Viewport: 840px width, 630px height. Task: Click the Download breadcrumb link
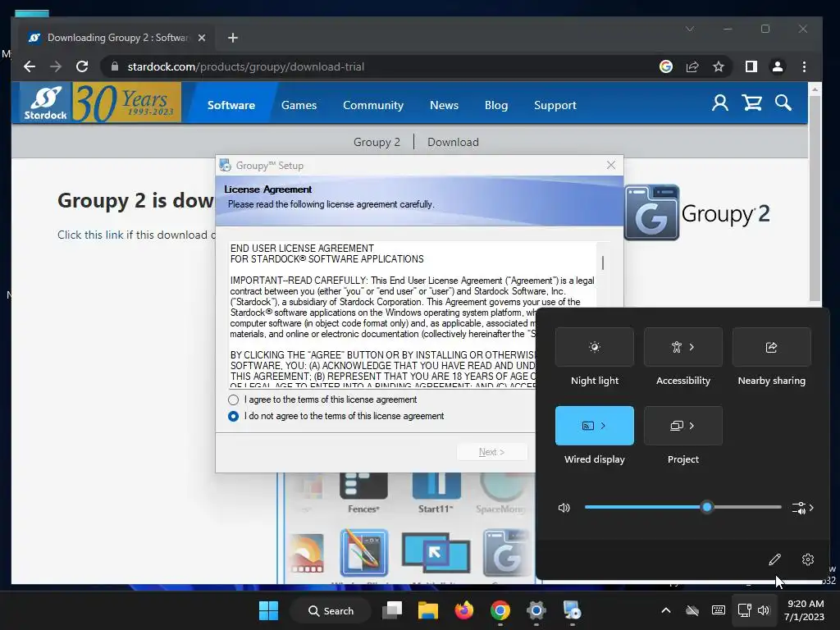[453, 142]
